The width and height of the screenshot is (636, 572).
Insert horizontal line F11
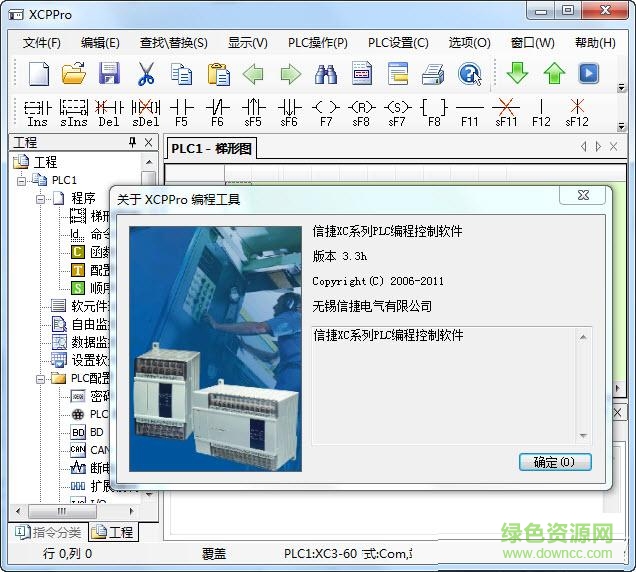tap(469, 110)
